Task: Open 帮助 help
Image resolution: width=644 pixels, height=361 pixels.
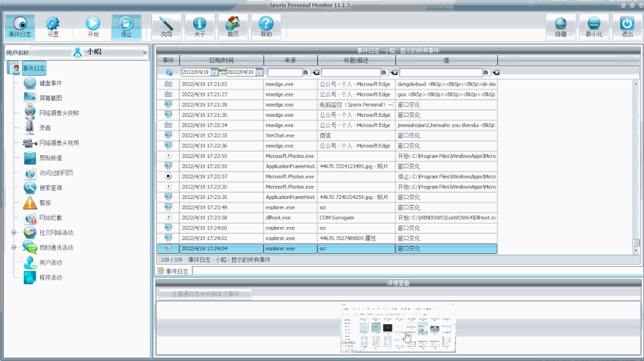Action: (x=266, y=27)
